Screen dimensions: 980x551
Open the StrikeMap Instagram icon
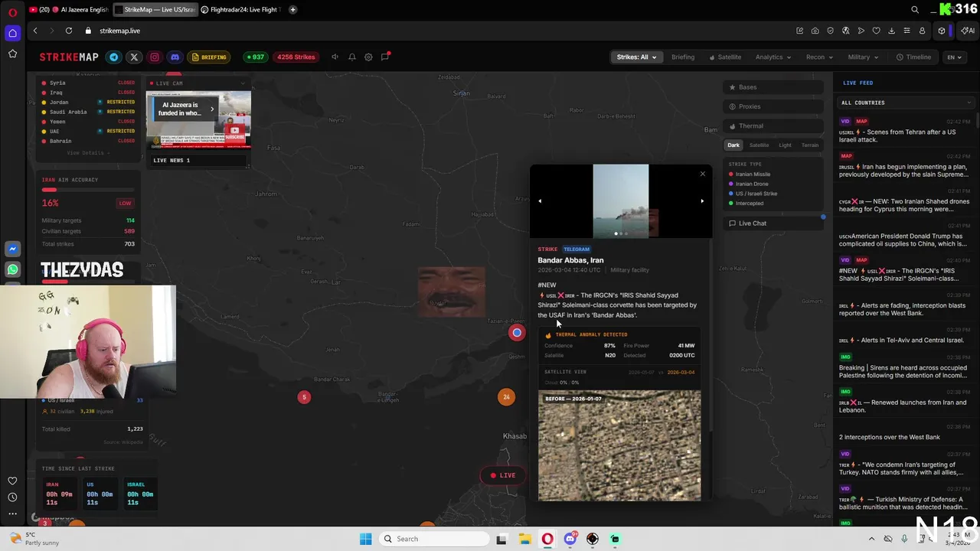(x=155, y=57)
